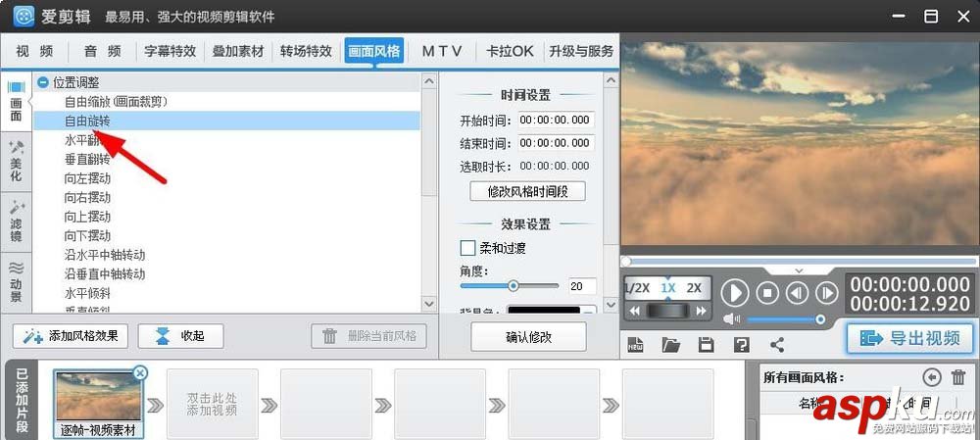Adjust the 角度 angle slider handle

(514, 285)
